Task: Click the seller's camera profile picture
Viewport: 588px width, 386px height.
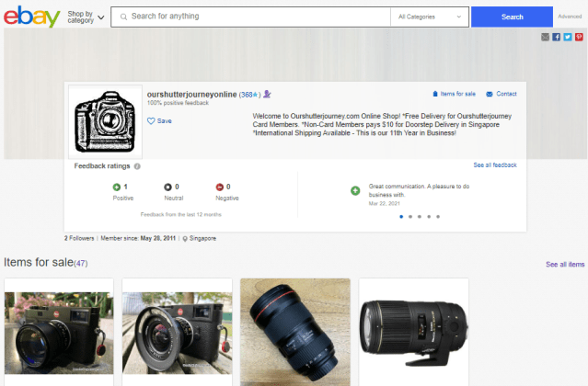Action: pos(106,122)
